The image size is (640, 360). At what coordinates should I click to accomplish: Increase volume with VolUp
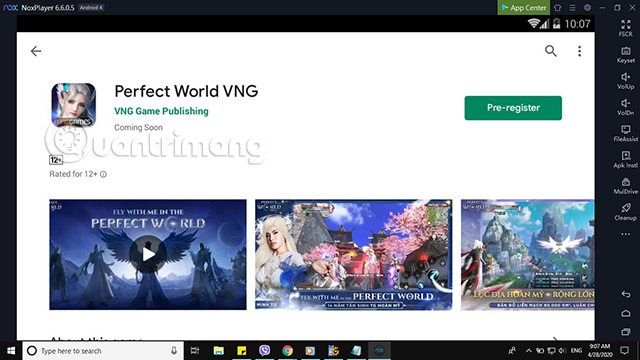point(625,81)
